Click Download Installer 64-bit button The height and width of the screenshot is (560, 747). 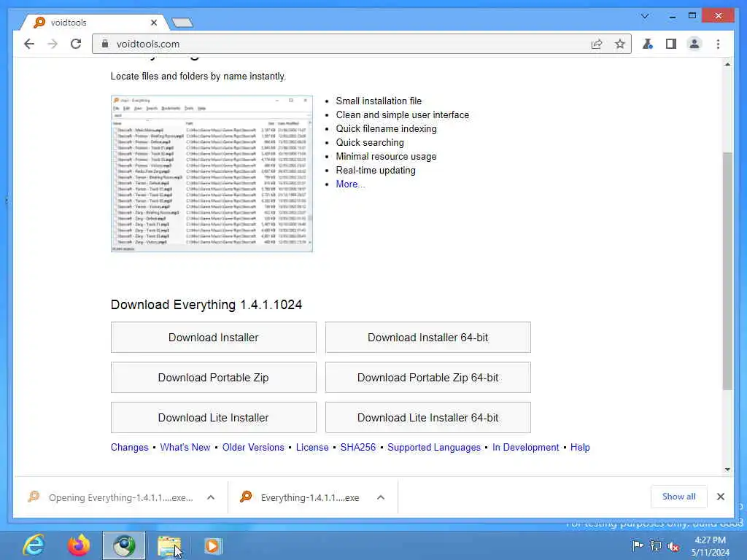click(x=427, y=337)
